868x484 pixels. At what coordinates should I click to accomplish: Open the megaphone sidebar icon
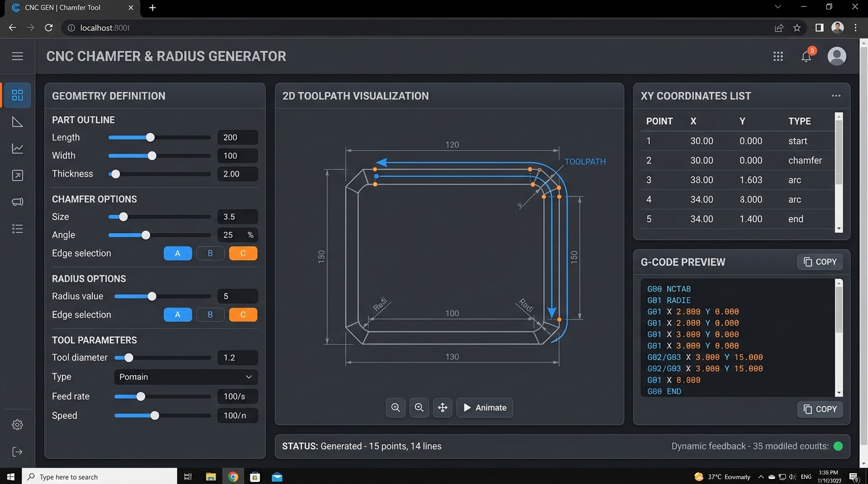(x=18, y=202)
